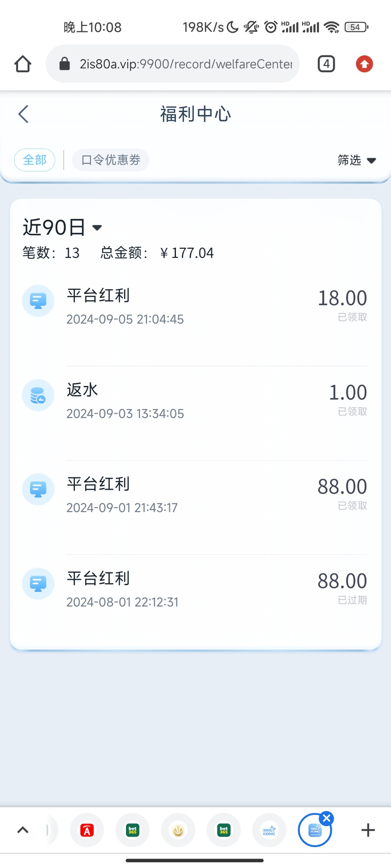Tap the bottom home gesture bar

[195, 860]
